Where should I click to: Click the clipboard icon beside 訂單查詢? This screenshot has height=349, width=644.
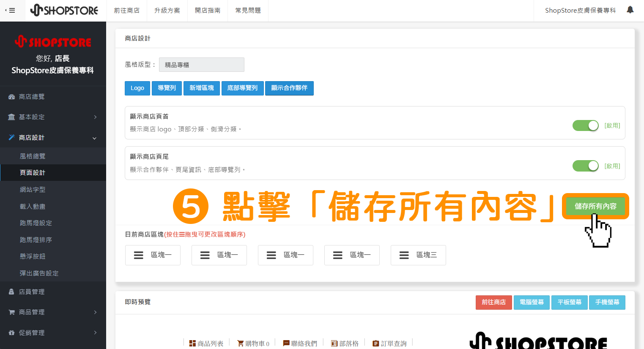click(375, 344)
